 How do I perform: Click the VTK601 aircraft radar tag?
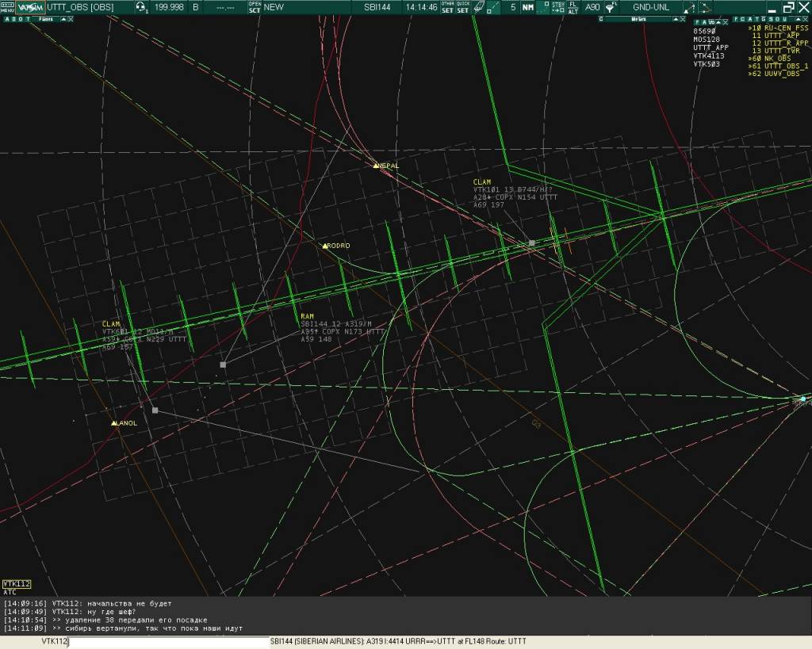coord(144,335)
